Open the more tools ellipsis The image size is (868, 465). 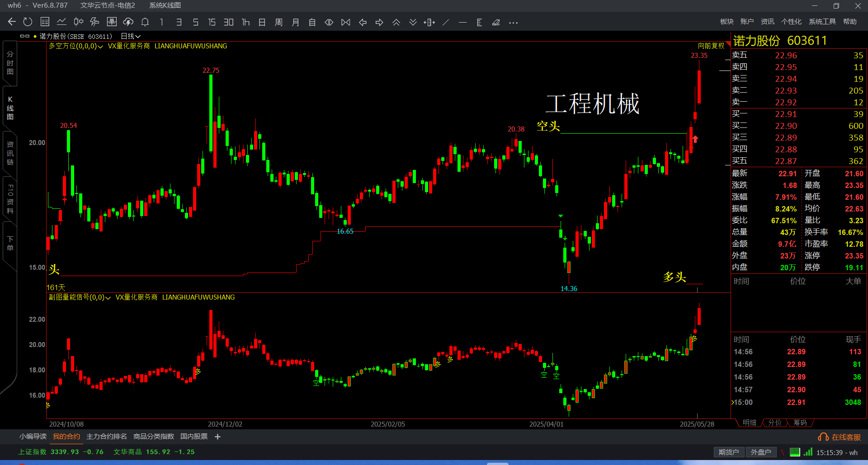[x=513, y=22]
